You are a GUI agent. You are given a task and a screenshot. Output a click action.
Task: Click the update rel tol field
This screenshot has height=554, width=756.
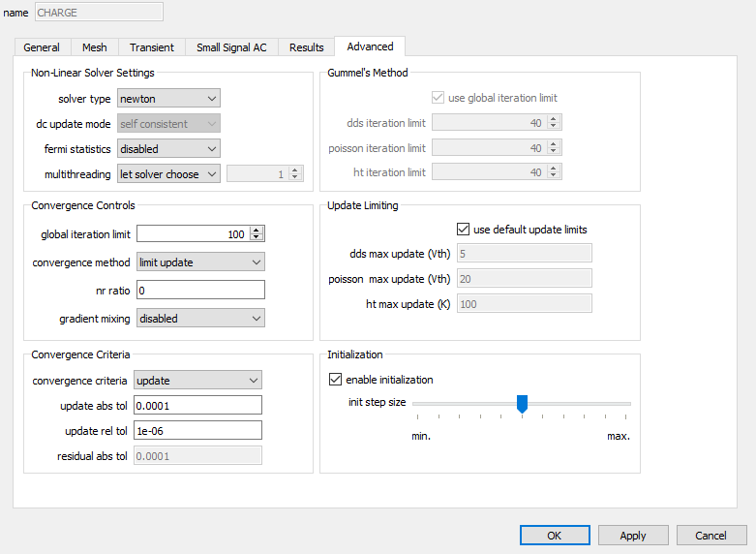[197, 430]
